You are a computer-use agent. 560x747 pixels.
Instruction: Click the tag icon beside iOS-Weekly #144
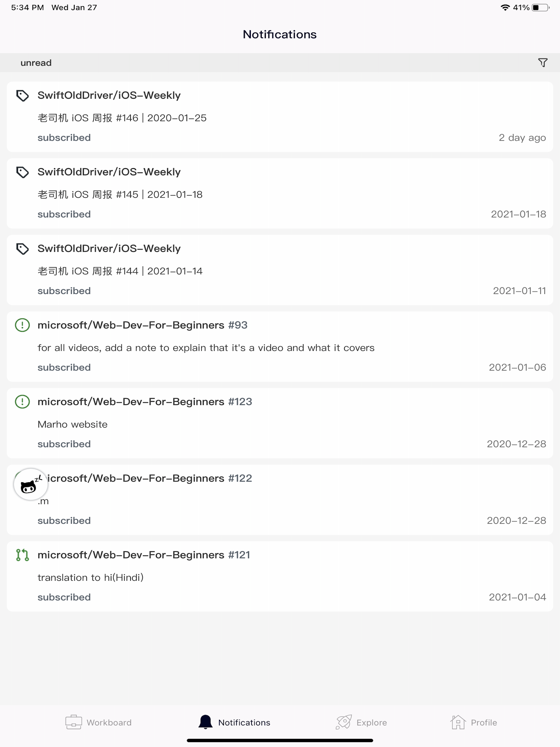(x=23, y=249)
